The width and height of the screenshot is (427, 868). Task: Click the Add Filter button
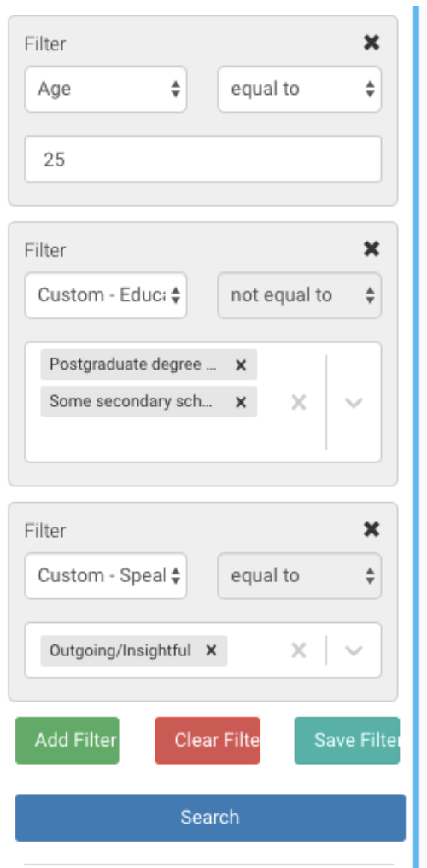(x=67, y=741)
